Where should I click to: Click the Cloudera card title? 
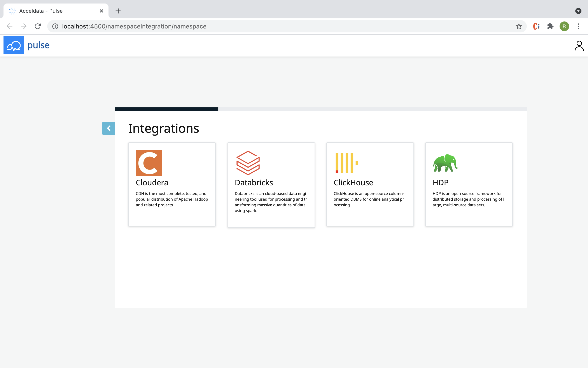click(x=152, y=182)
